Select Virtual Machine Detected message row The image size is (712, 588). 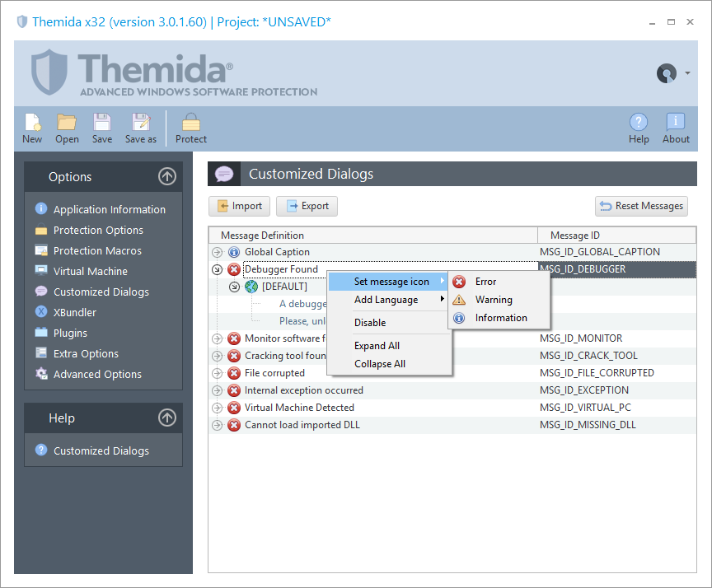(x=299, y=408)
